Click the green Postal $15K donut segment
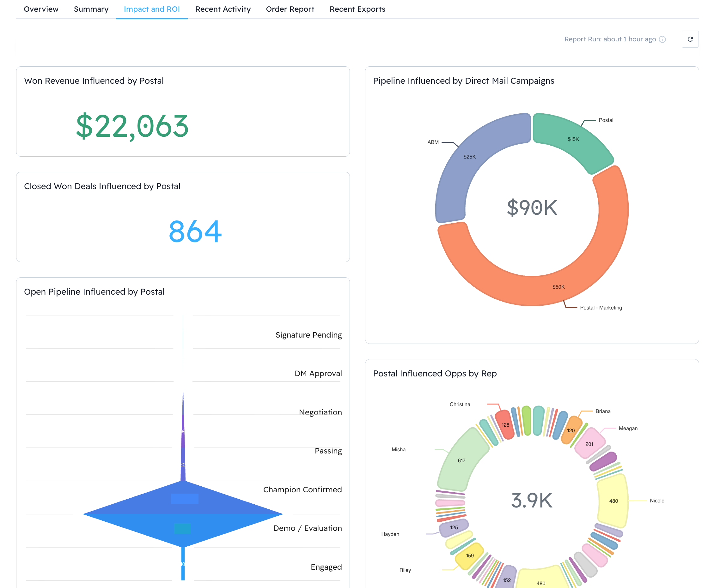Image resolution: width=720 pixels, height=588 pixels. pyautogui.click(x=573, y=139)
